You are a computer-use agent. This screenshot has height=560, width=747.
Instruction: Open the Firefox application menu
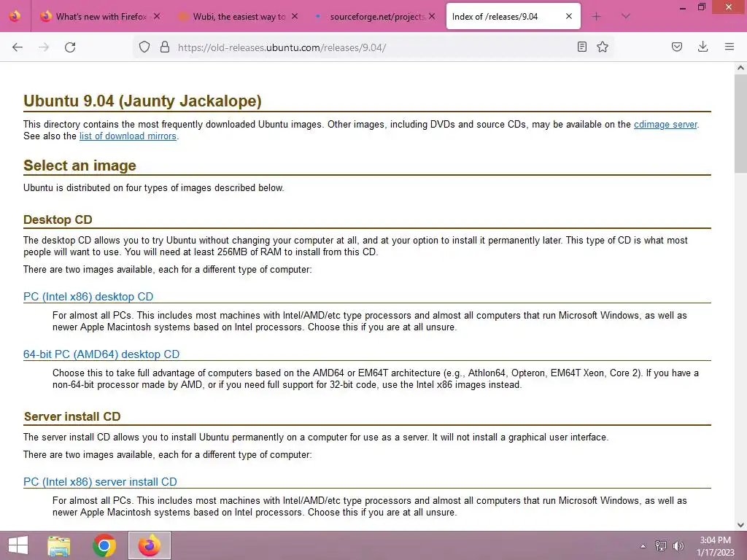[729, 47]
